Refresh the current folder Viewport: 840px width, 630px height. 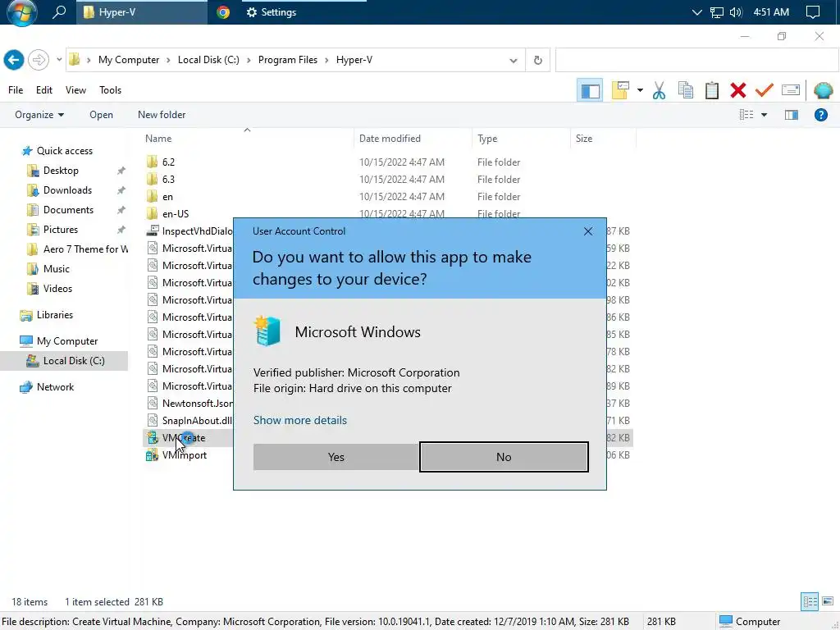(x=538, y=61)
